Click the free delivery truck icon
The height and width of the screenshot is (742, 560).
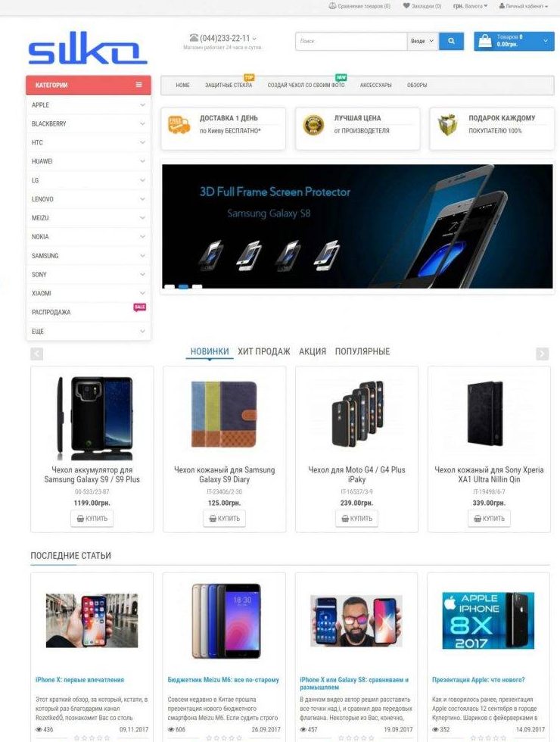(179, 126)
